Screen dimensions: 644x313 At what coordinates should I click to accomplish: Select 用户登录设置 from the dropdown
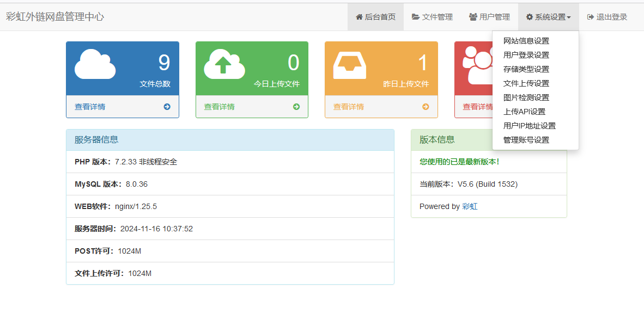click(x=535, y=55)
